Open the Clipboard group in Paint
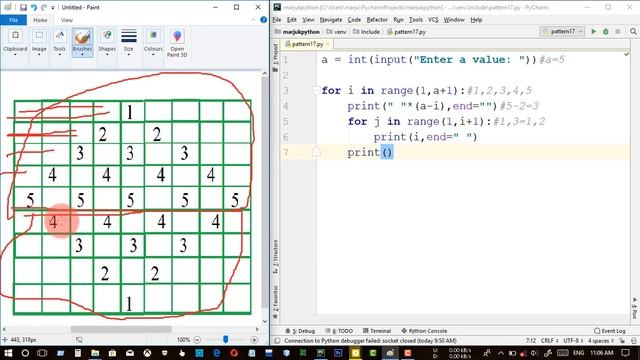Image resolution: width=640 pixels, height=360 pixels. pos(15,42)
